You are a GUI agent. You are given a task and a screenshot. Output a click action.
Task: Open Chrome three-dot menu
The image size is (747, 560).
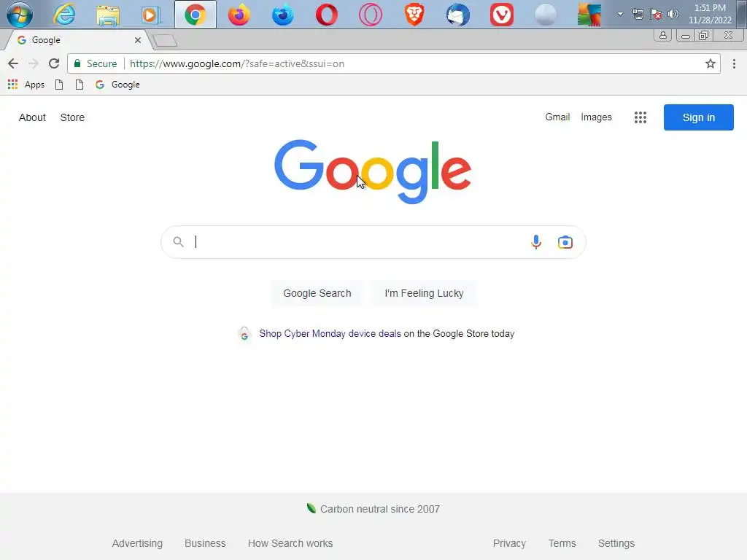(x=734, y=63)
